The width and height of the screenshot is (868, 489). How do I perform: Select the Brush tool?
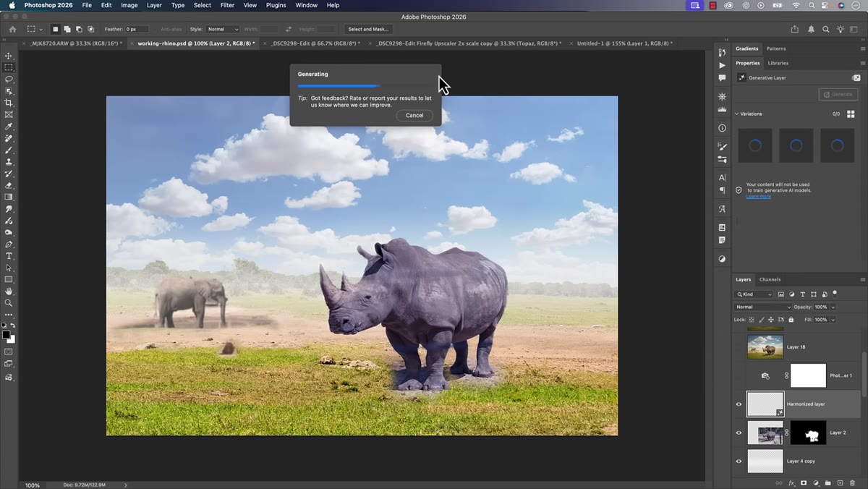click(x=9, y=150)
